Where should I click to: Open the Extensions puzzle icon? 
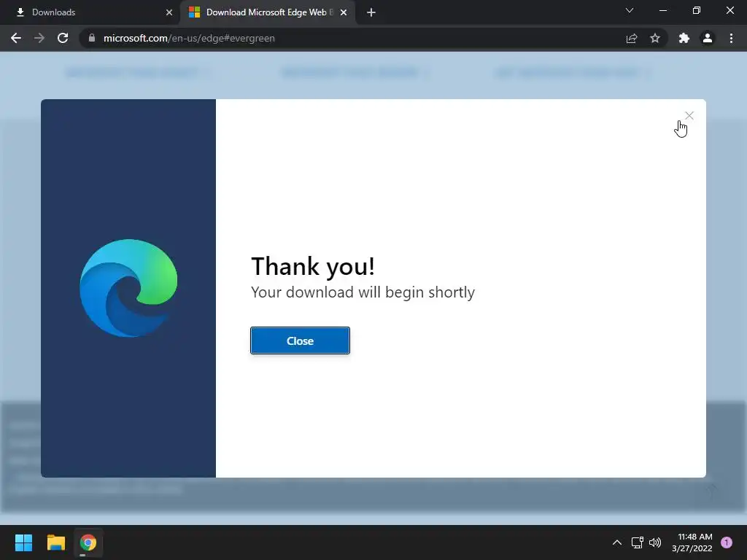pyautogui.click(x=684, y=38)
